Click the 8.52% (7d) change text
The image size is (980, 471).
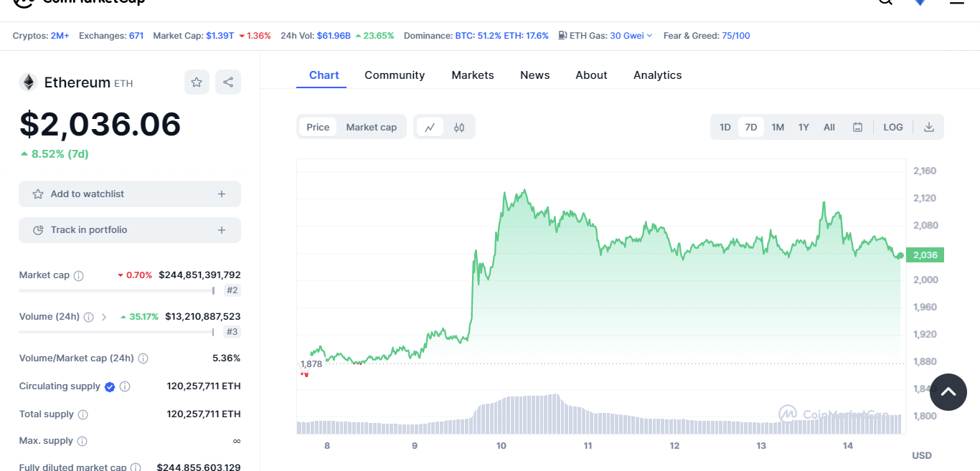(x=55, y=154)
